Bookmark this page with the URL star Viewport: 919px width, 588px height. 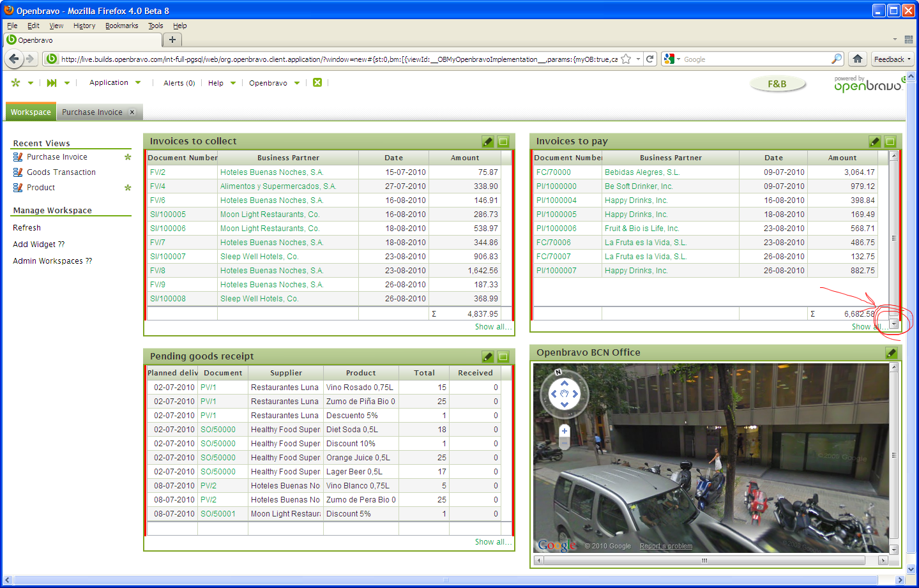pyautogui.click(x=626, y=59)
